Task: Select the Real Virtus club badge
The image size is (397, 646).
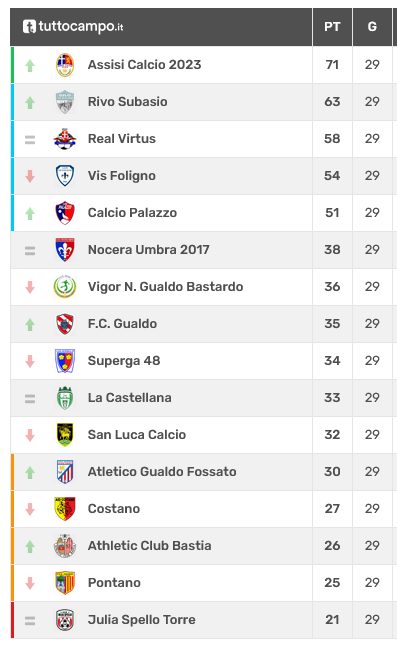Action: pos(65,139)
